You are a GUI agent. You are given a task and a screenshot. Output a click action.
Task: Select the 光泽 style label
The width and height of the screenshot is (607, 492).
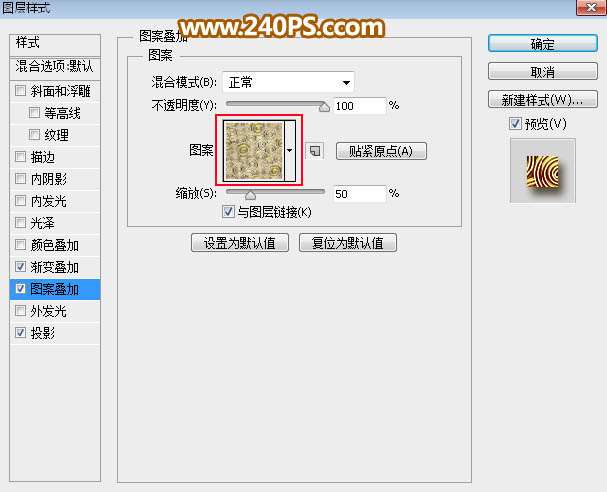click(x=43, y=223)
